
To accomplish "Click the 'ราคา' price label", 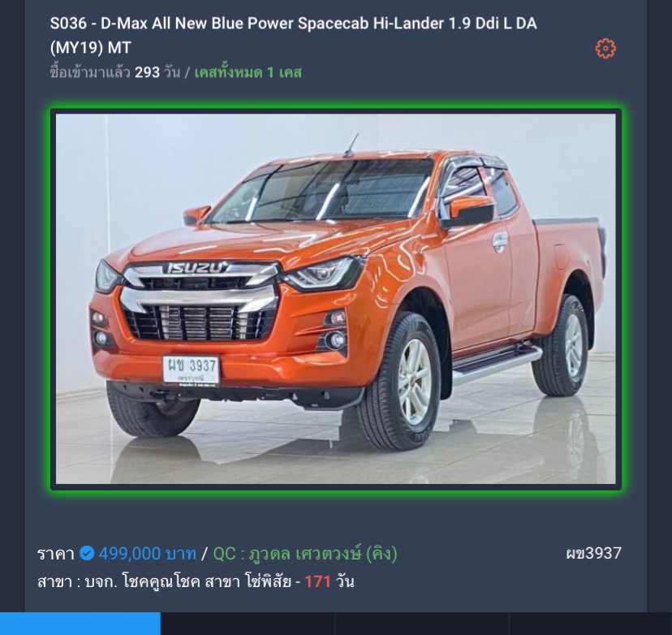I will [56, 554].
